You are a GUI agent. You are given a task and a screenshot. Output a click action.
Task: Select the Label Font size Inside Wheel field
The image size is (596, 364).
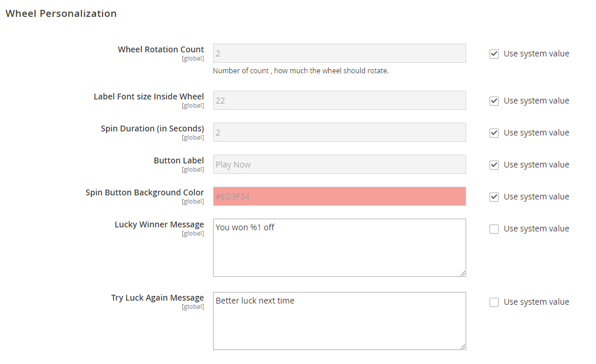click(x=339, y=101)
